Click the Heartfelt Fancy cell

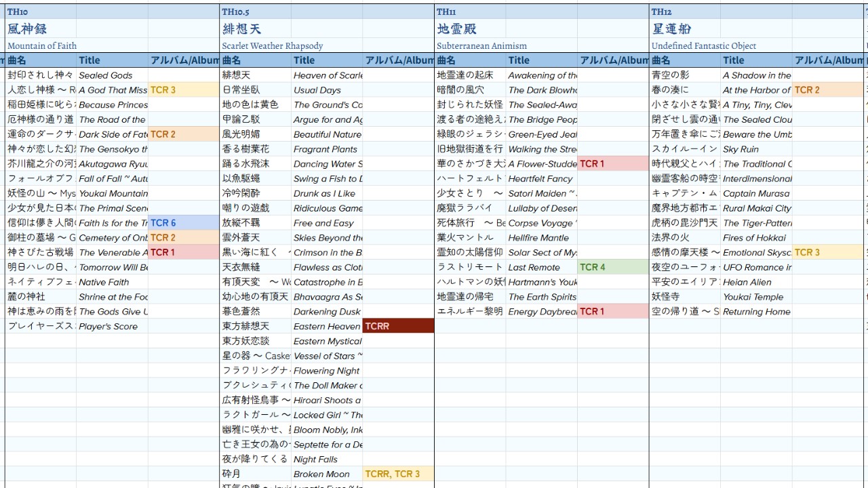541,178
